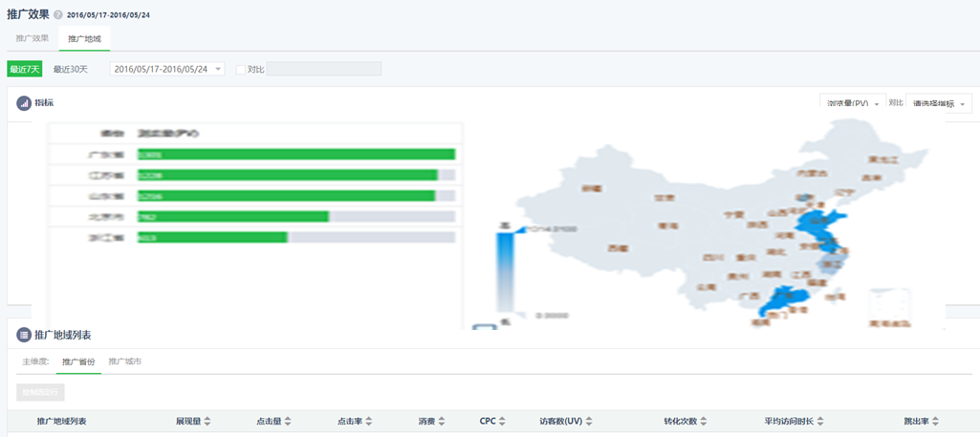Select the 推广城市 dimension tab
The image size is (980, 437).
click(125, 362)
